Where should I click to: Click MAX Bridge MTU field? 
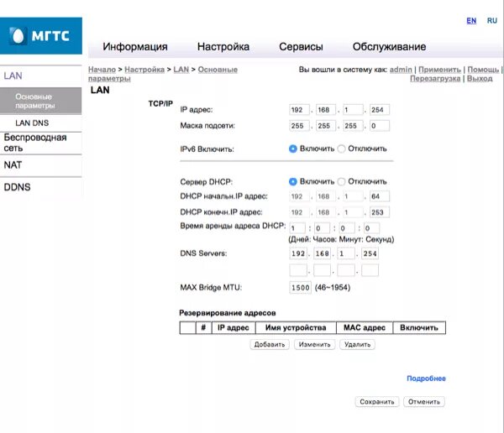(300, 288)
